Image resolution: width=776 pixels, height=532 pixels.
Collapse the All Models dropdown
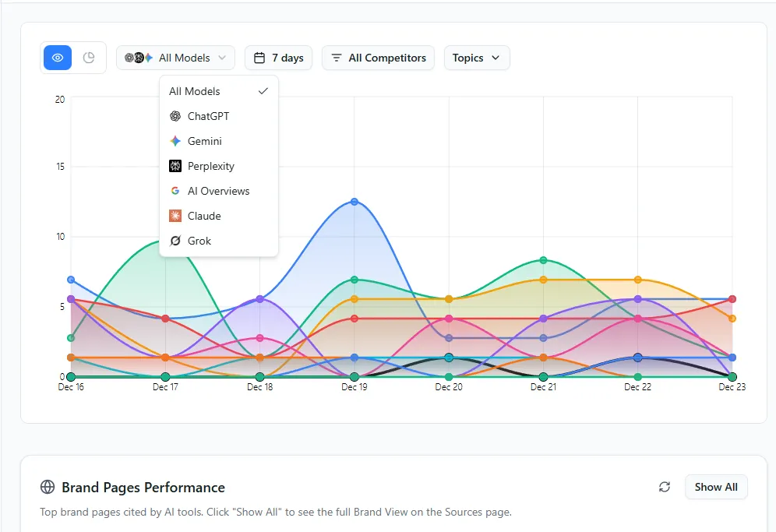coord(175,58)
